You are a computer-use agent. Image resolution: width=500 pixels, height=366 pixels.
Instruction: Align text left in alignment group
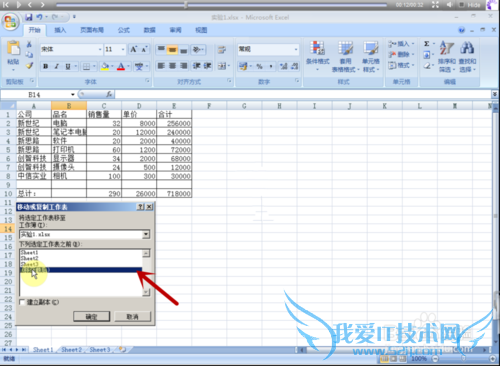click(x=161, y=66)
